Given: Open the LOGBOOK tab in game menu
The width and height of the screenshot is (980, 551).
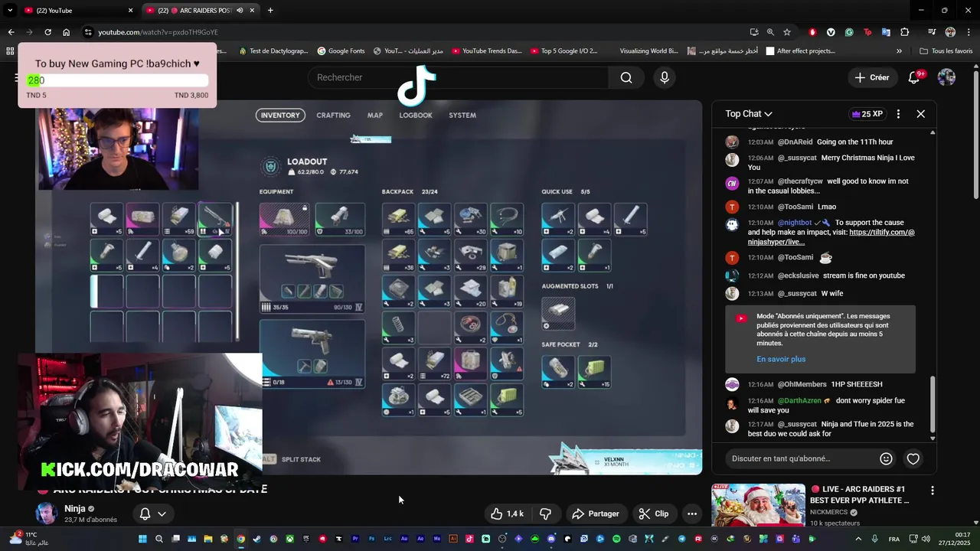Looking at the screenshot, I should click(x=416, y=116).
